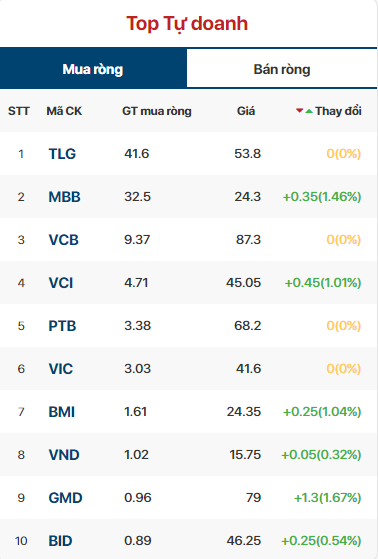Switch to the Bán ròng tab
This screenshot has height=559, width=378.
[x=282, y=69]
